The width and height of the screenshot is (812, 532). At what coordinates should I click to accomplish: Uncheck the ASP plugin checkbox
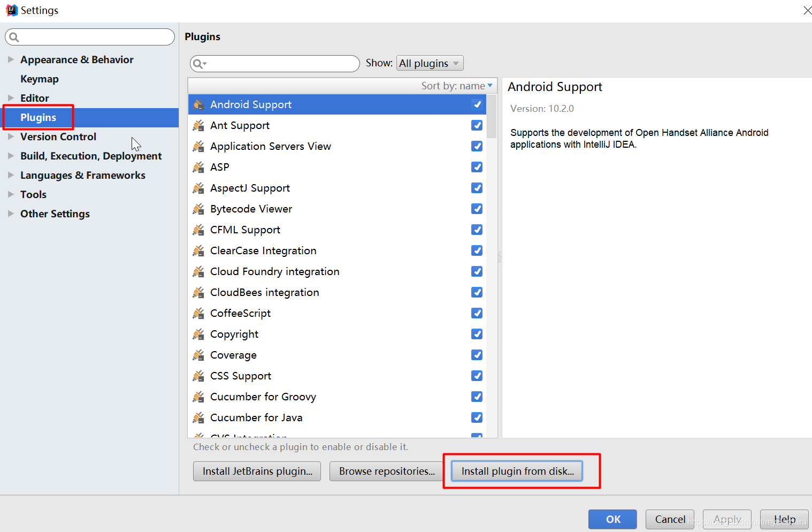point(477,167)
